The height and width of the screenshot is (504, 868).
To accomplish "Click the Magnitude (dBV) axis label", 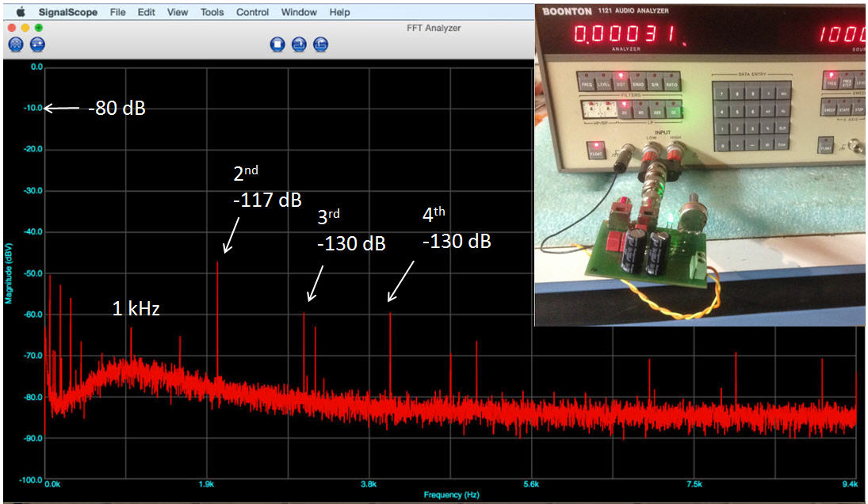I will (8, 273).
